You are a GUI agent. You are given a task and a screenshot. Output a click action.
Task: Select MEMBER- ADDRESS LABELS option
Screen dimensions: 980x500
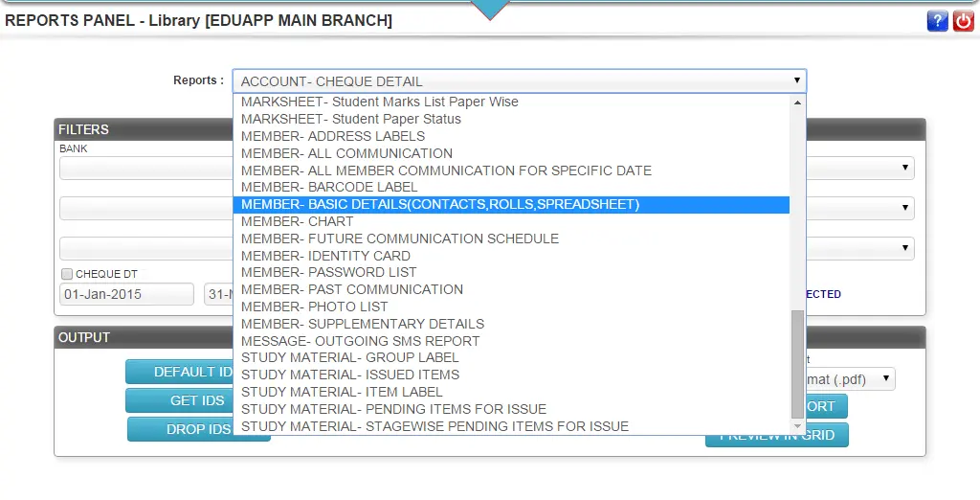[x=333, y=136]
